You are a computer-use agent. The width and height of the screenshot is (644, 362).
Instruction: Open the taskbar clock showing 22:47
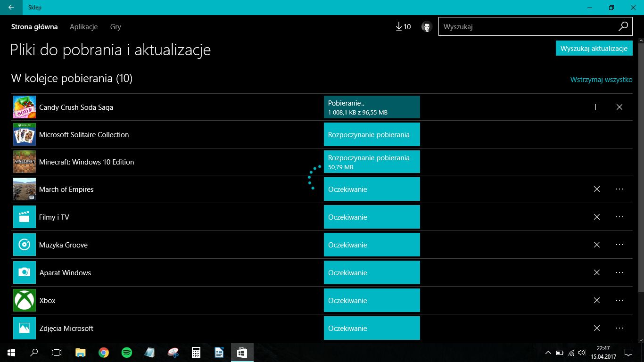pyautogui.click(x=603, y=352)
